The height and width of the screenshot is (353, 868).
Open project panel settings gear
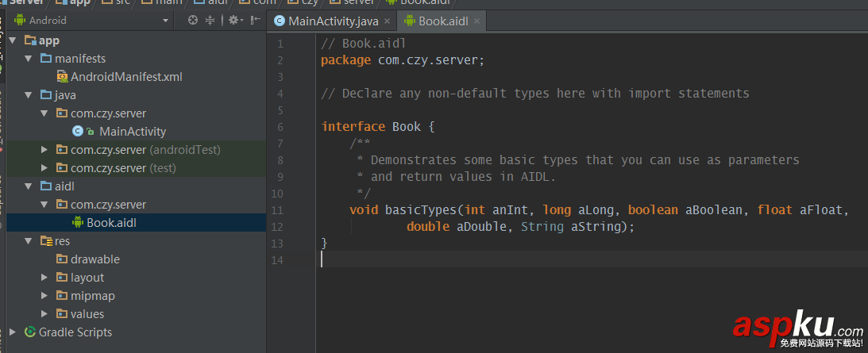(x=235, y=21)
